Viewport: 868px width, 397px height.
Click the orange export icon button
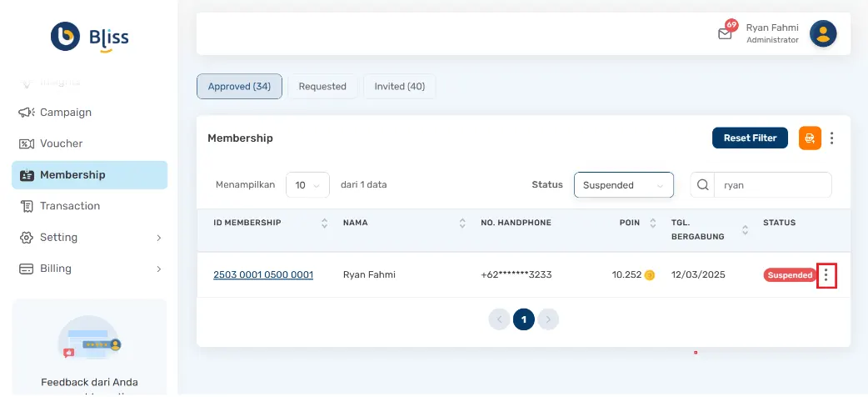tap(810, 138)
